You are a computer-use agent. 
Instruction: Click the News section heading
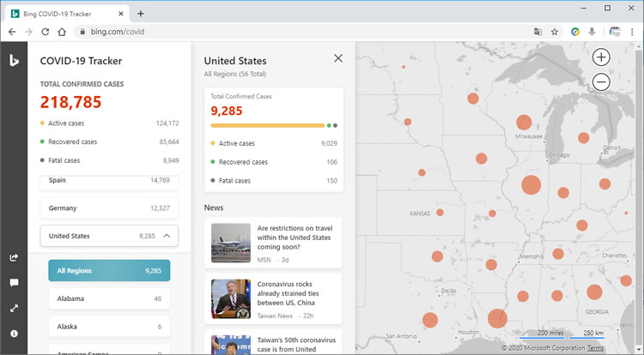(x=214, y=208)
